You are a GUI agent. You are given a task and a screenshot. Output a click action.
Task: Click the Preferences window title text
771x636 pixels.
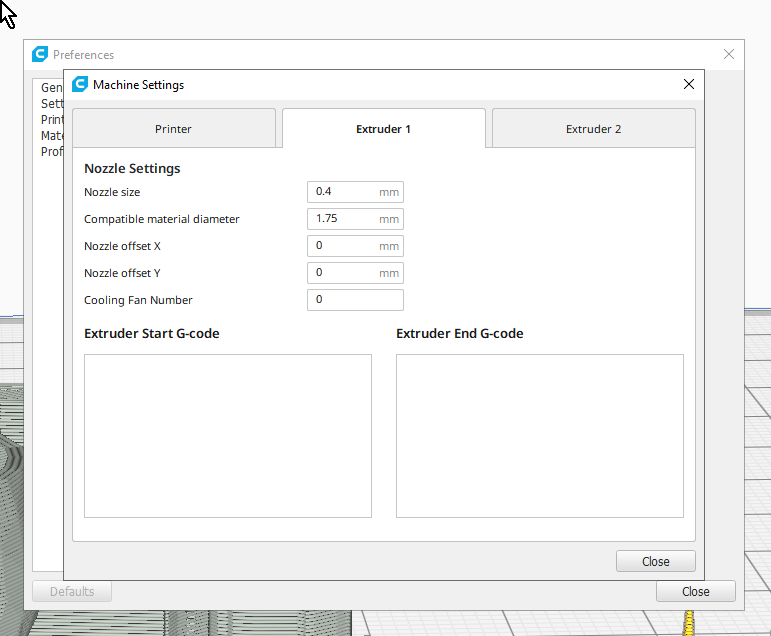coord(84,55)
